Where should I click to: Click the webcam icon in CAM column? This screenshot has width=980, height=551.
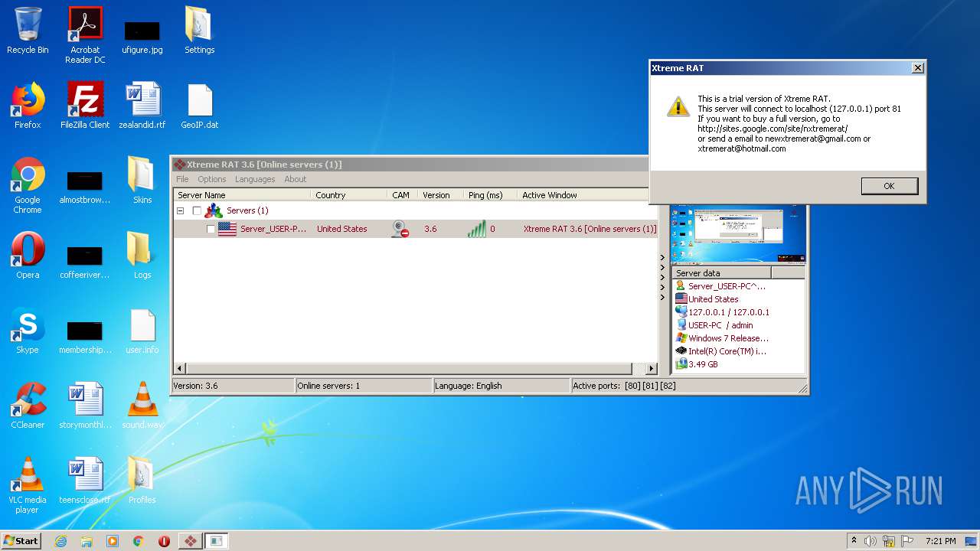pyautogui.click(x=400, y=229)
